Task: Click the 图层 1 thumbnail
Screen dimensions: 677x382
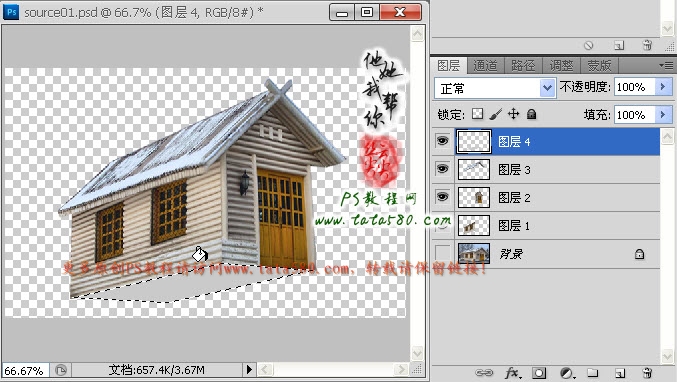Action: (474, 225)
